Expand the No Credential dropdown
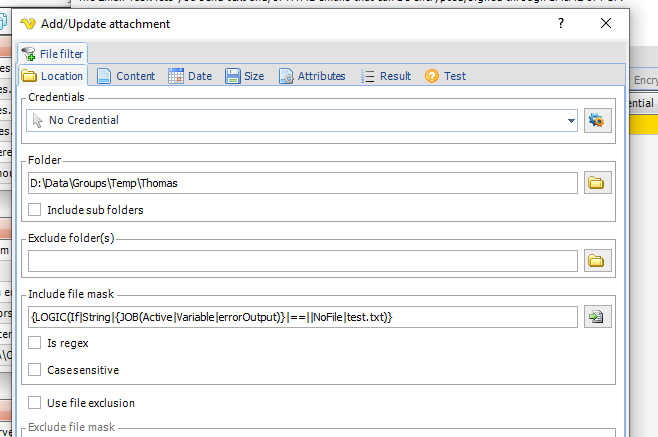 coord(571,120)
